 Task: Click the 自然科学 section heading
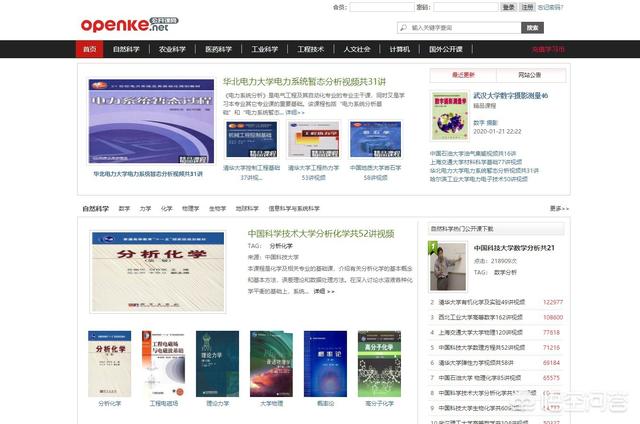point(96,209)
